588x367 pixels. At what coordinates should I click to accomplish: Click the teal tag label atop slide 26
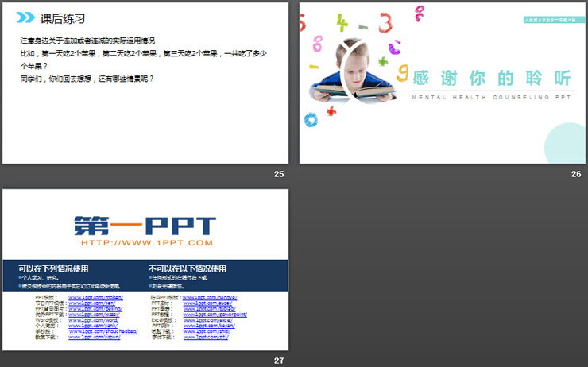click(x=555, y=20)
